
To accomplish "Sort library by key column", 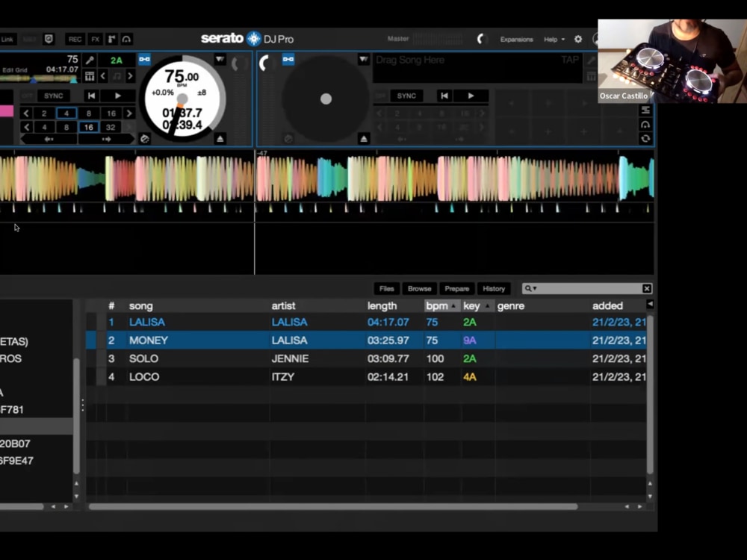I will (477, 305).
